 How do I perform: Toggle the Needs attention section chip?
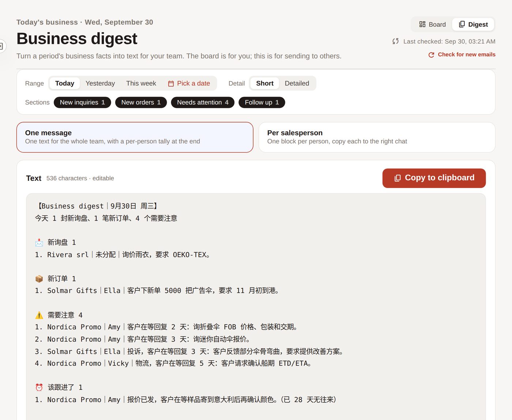point(203,102)
